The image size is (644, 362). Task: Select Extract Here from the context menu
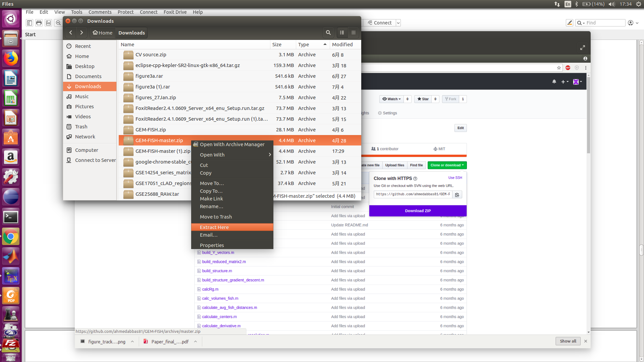[x=214, y=227]
